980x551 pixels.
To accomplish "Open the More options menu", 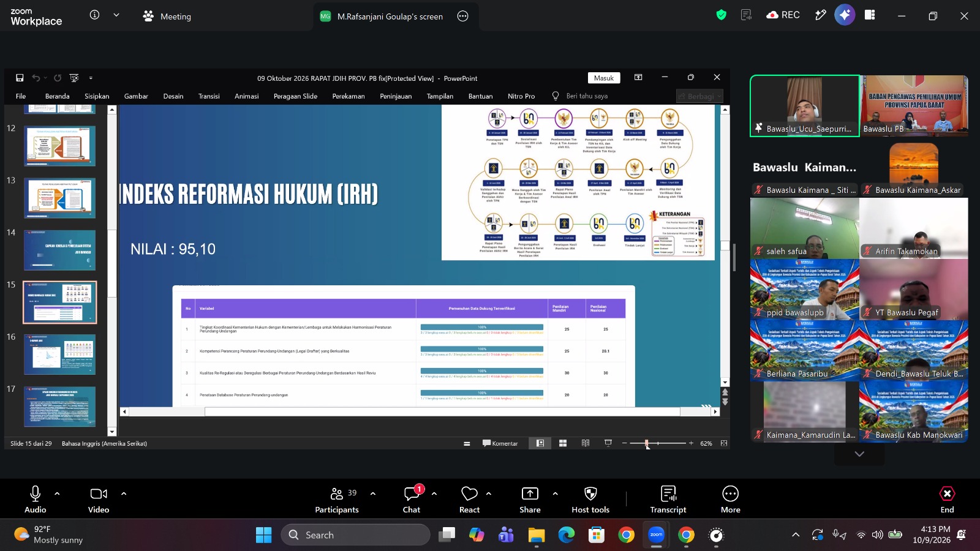I will pos(731,499).
